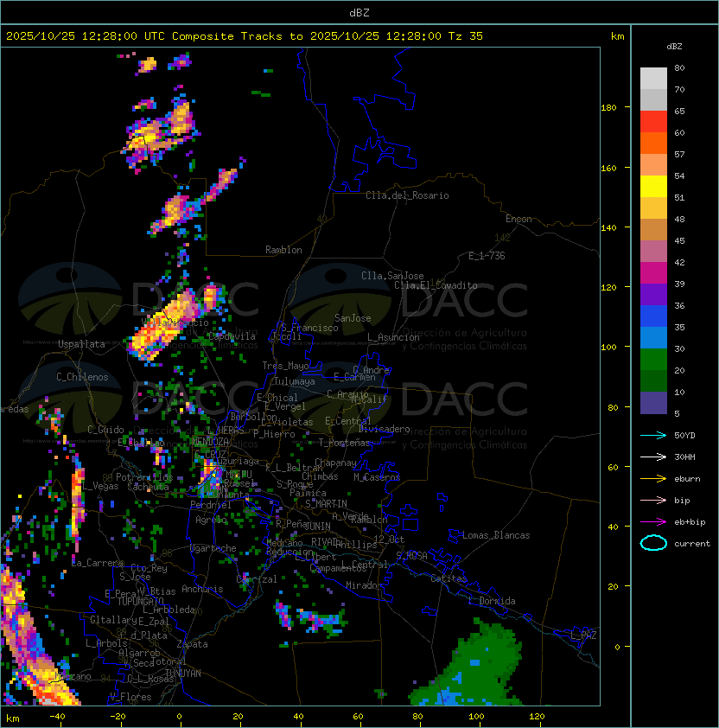The height and width of the screenshot is (728, 719).
Task: Click the 'C_Guido' map label
Action: 105,430
